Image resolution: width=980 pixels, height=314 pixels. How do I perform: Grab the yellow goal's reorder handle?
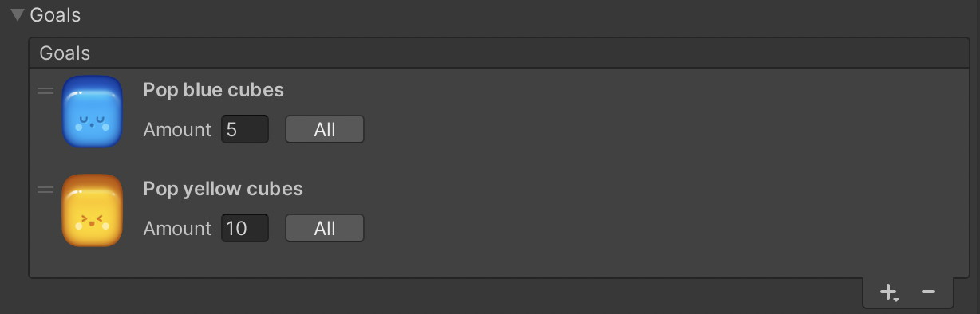tap(45, 190)
